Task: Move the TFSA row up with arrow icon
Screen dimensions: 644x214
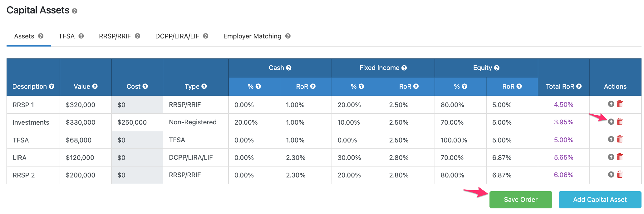Action: 611,139
